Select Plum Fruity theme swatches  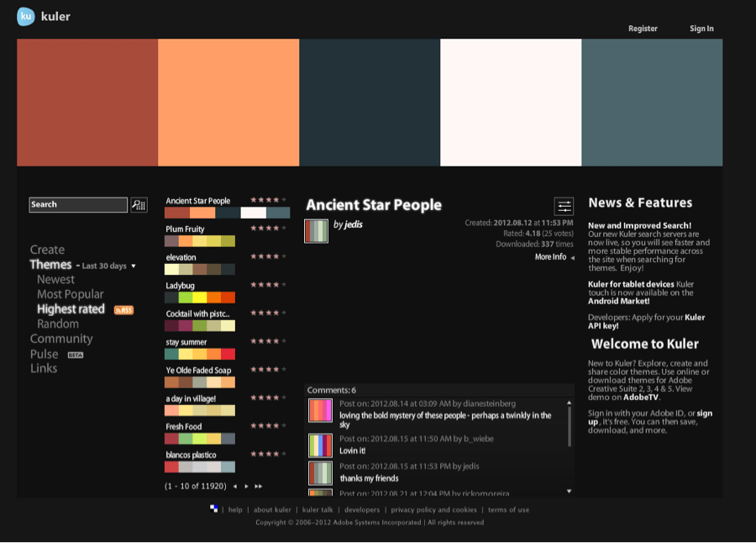(x=200, y=241)
